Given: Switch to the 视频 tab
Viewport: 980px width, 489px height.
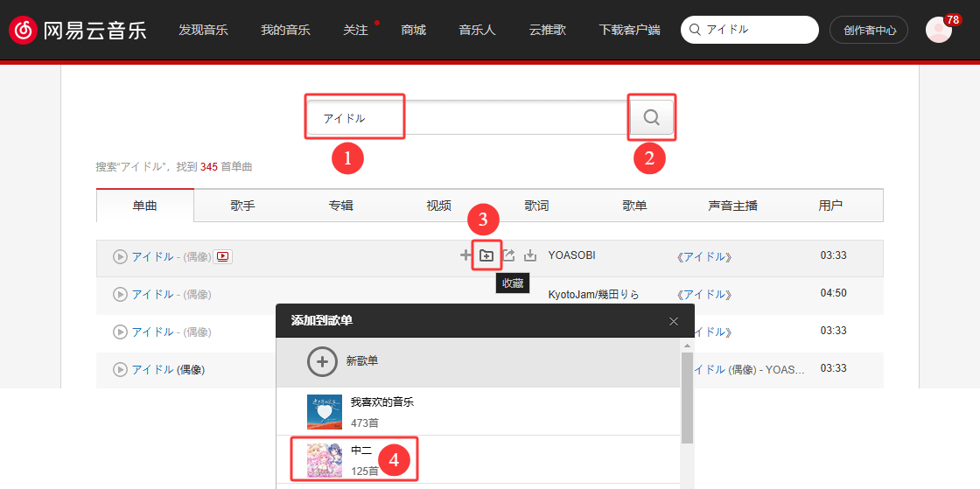Looking at the screenshot, I should click(x=438, y=205).
